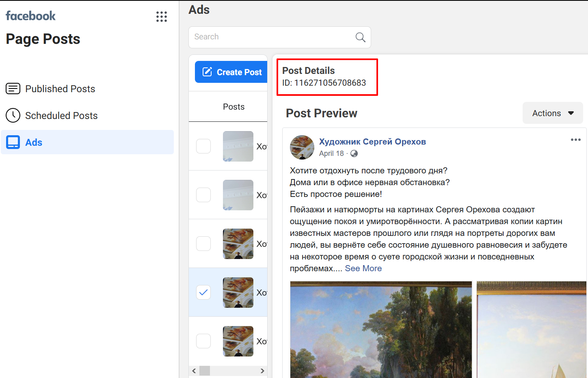Expand post text with See More
The image size is (588, 378).
pyautogui.click(x=363, y=268)
